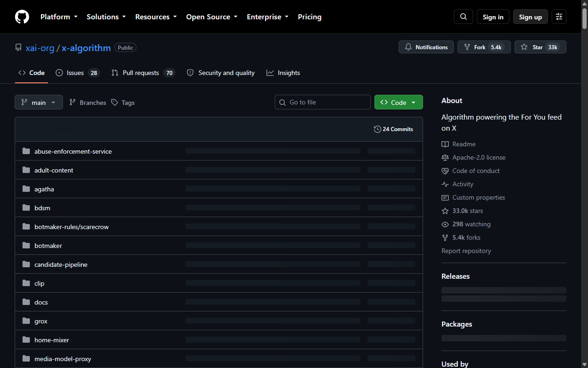View the 298 watching link
588x368 pixels.
tap(466, 224)
